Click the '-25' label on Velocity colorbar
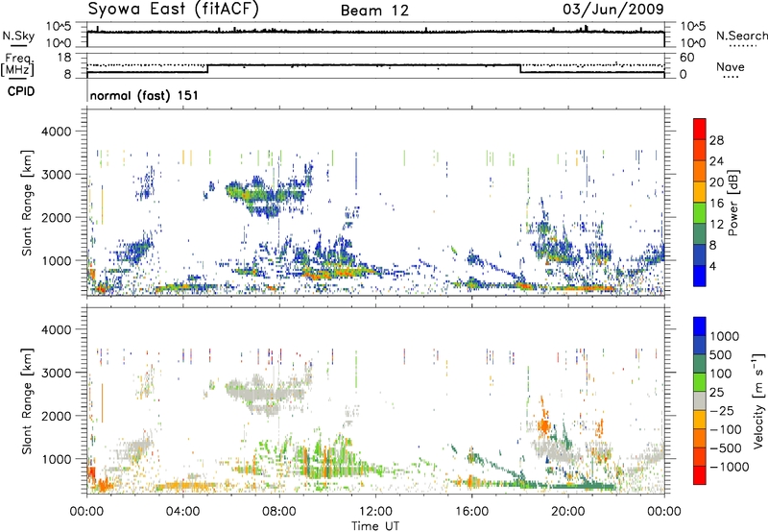Viewport: 768px width, 532px height. pyautogui.click(x=722, y=410)
